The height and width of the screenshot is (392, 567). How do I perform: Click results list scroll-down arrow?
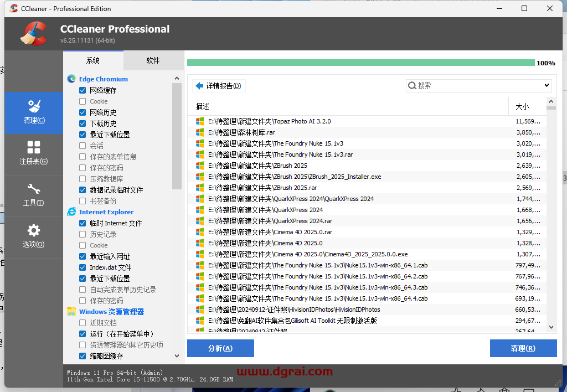[x=551, y=327]
